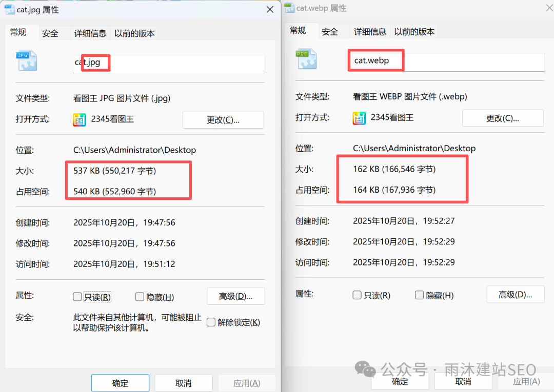Open 以前的版本 tab in cat.jpg dialog

[x=134, y=33]
